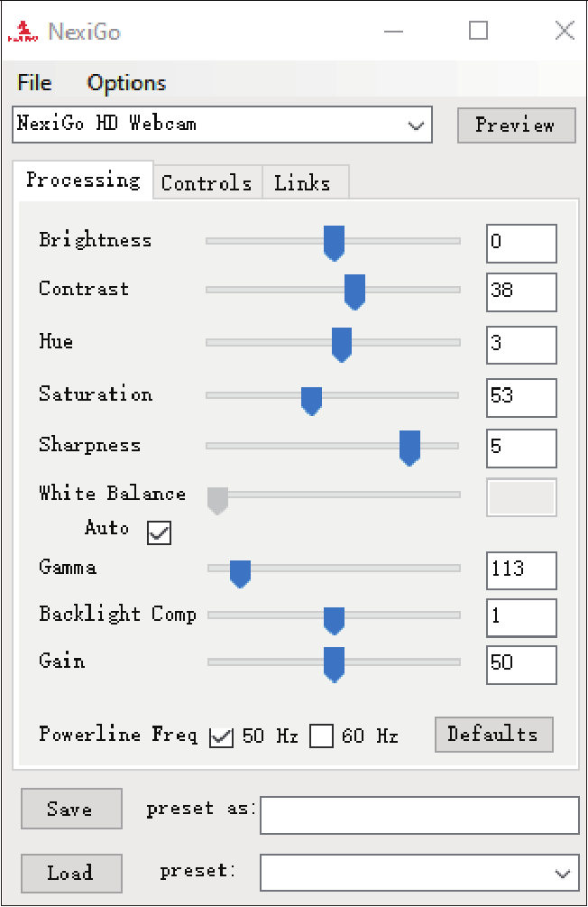Switch to the Controls tab
Screen dimensions: 588x907
pyautogui.click(x=207, y=183)
